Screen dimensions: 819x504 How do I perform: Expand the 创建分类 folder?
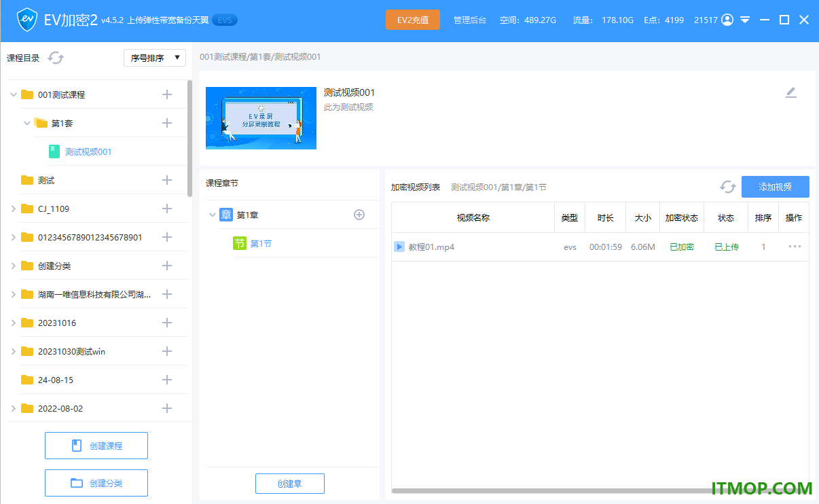coord(14,266)
